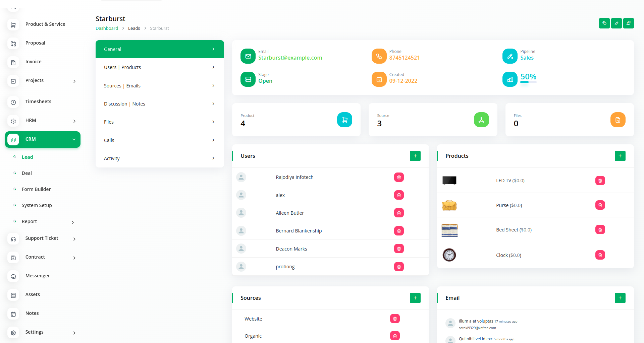The image size is (644, 343).
Task: Add a product with the plus icon
Action: click(620, 156)
